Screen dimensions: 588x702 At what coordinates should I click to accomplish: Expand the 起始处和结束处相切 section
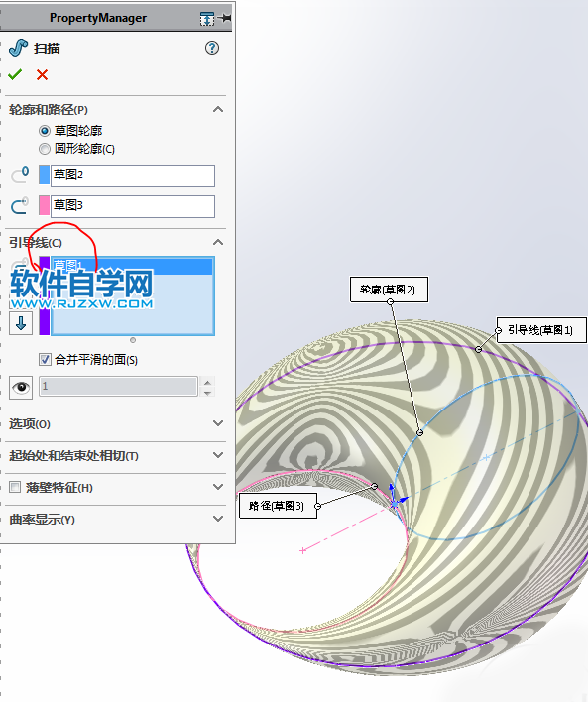(x=116, y=455)
